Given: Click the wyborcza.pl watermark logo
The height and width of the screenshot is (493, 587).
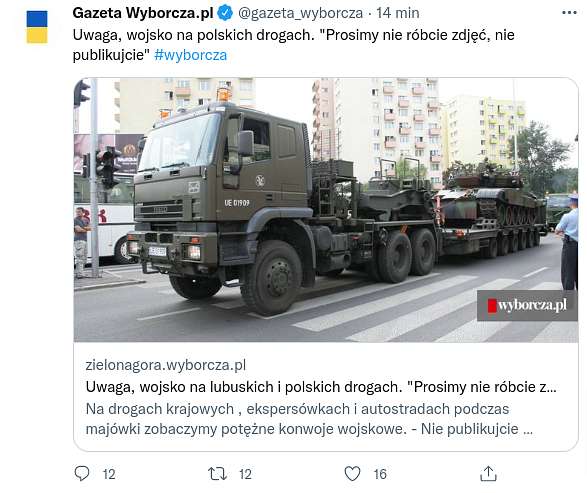Looking at the screenshot, I should pos(527,305).
